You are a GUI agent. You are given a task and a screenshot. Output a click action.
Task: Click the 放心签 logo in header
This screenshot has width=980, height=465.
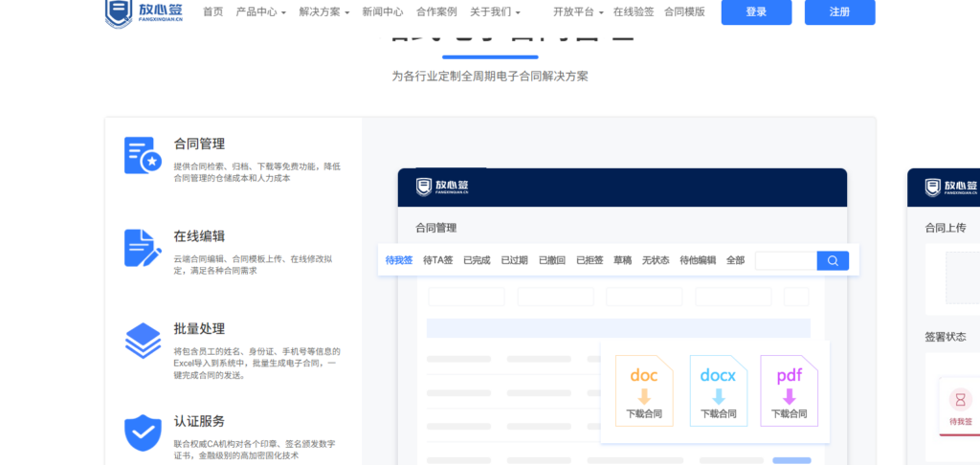point(143,11)
